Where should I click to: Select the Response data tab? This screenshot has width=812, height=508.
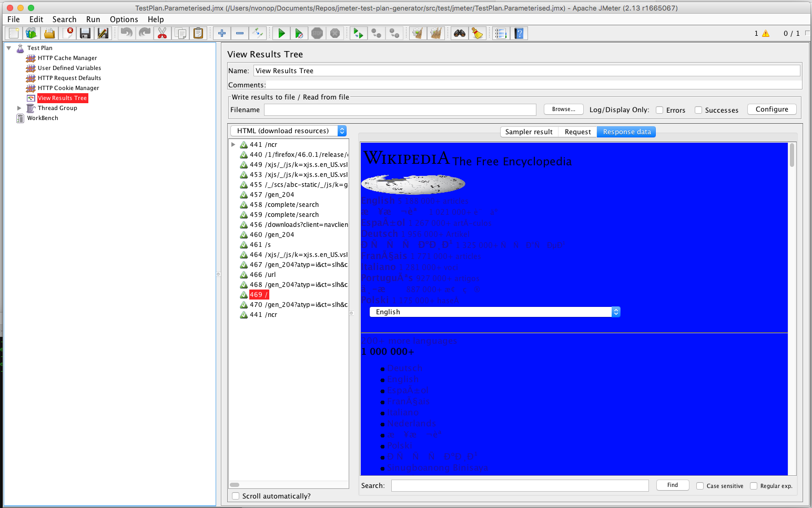point(626,132)
